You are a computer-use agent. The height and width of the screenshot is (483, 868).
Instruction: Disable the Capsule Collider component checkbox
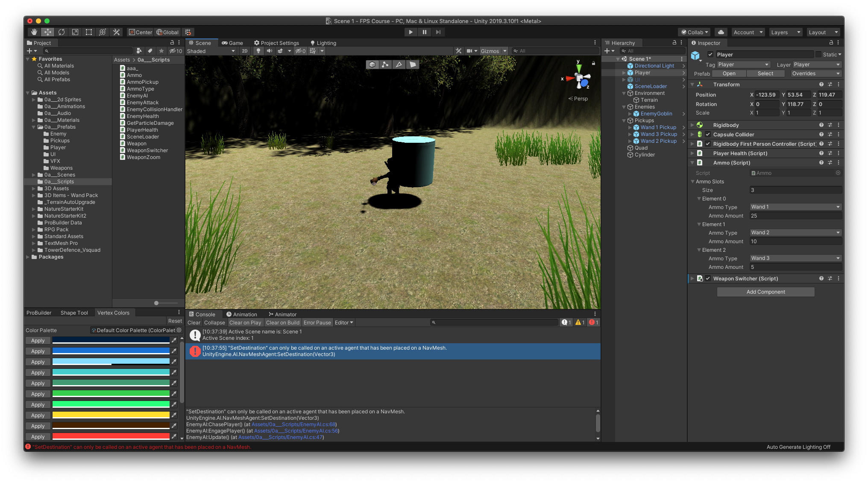(708, 134)
